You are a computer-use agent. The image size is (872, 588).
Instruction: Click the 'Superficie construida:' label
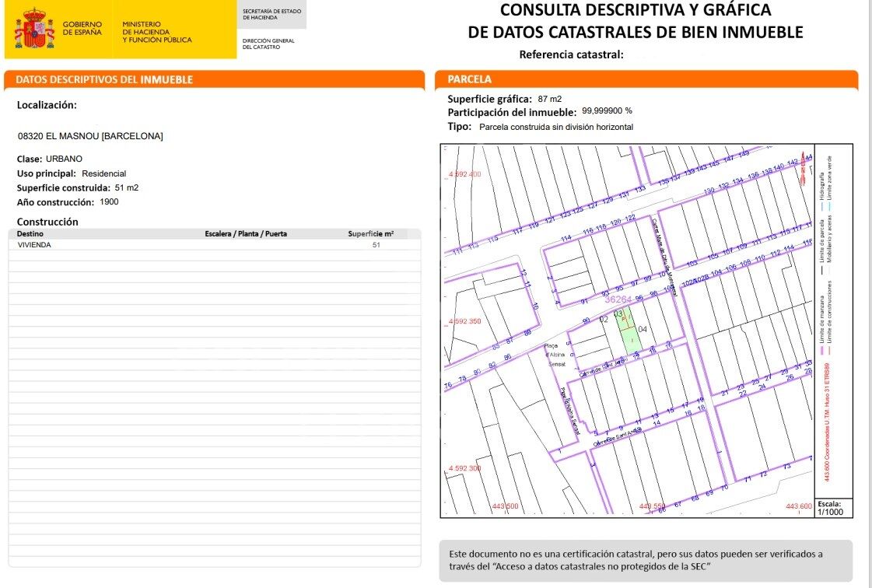pyautogui.click(x=64, y=188)
